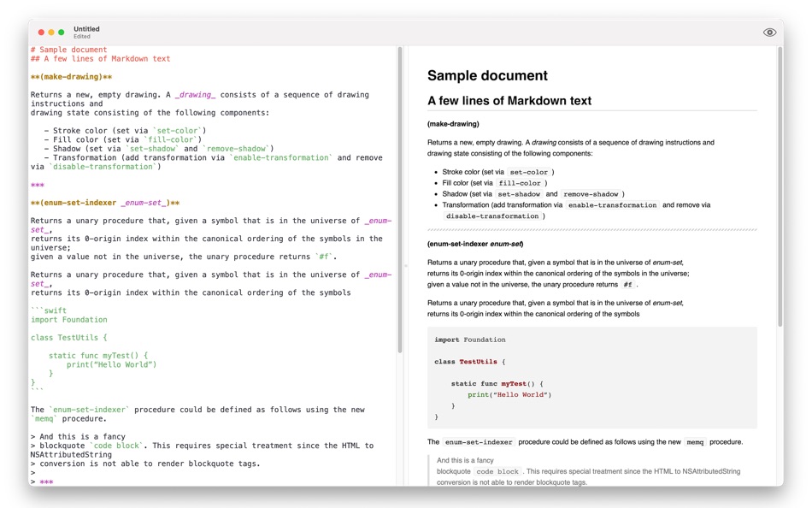Click the '#f' code chip in preview
812x508 pixels.
pos(627,285)
